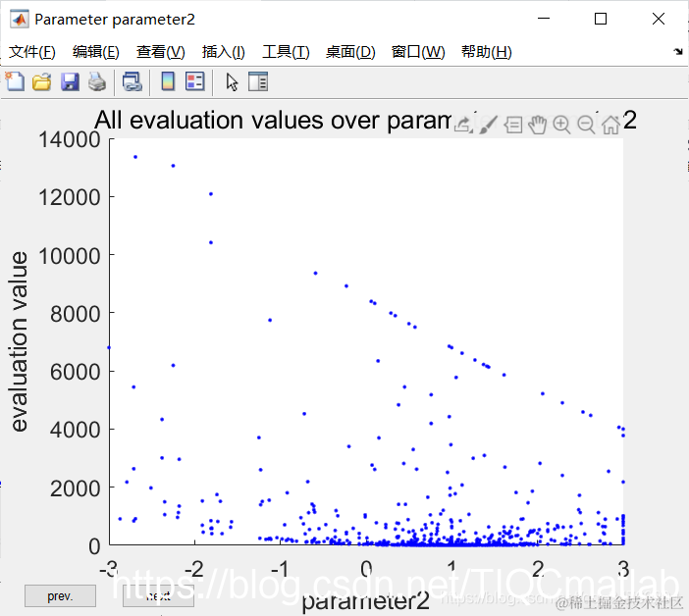
Task: Select the edit plot arrow tool
Action: 232,82
